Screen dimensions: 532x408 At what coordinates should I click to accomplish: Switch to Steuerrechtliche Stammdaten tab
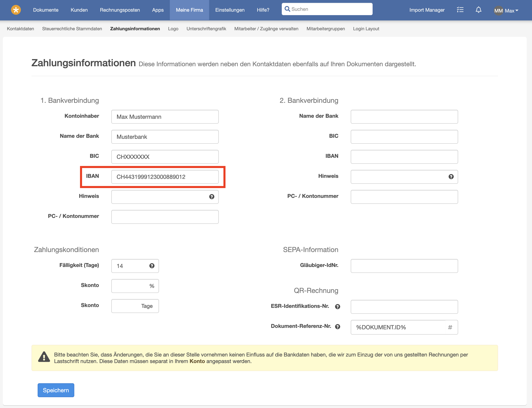coord(72,29)
